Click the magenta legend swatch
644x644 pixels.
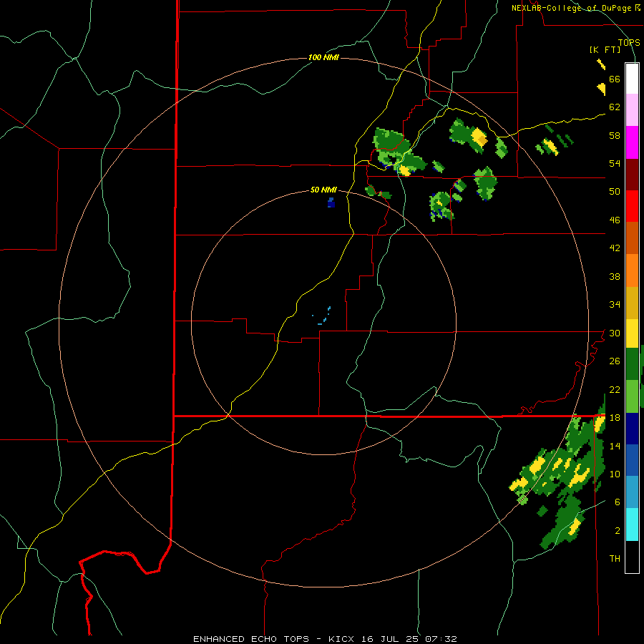(632, 142)
